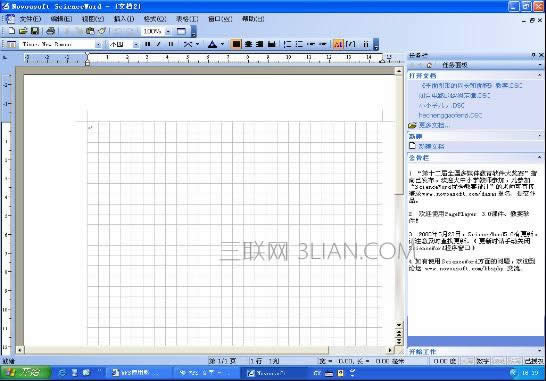Toggle the Bold formatting button

(x=148, y=44)
